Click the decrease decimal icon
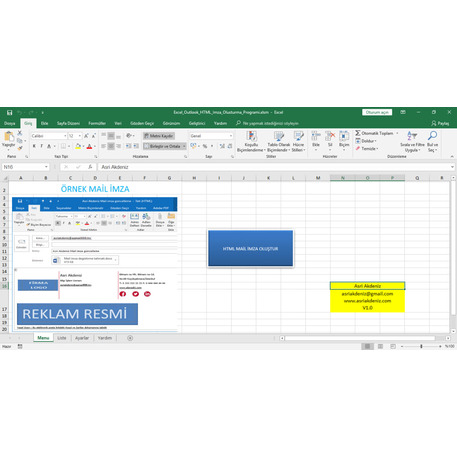The image size is (457, 457). [x=230, y=146]
